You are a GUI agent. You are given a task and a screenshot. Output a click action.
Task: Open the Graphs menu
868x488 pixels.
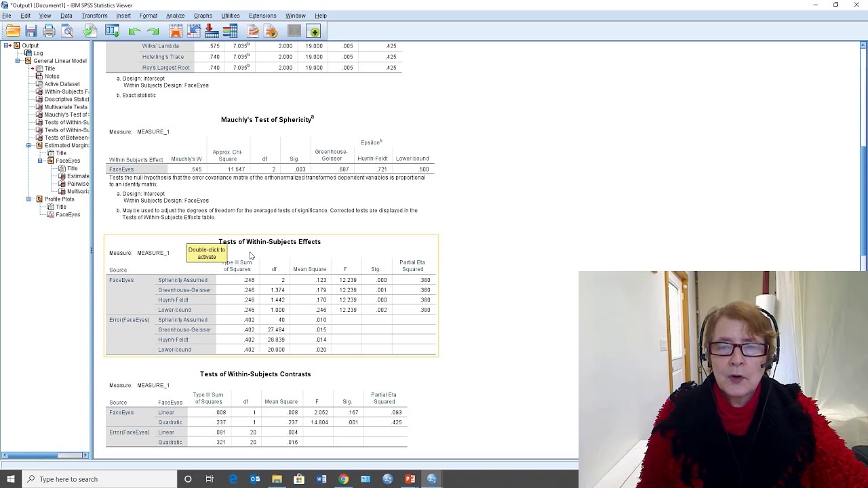click(203, 16)
